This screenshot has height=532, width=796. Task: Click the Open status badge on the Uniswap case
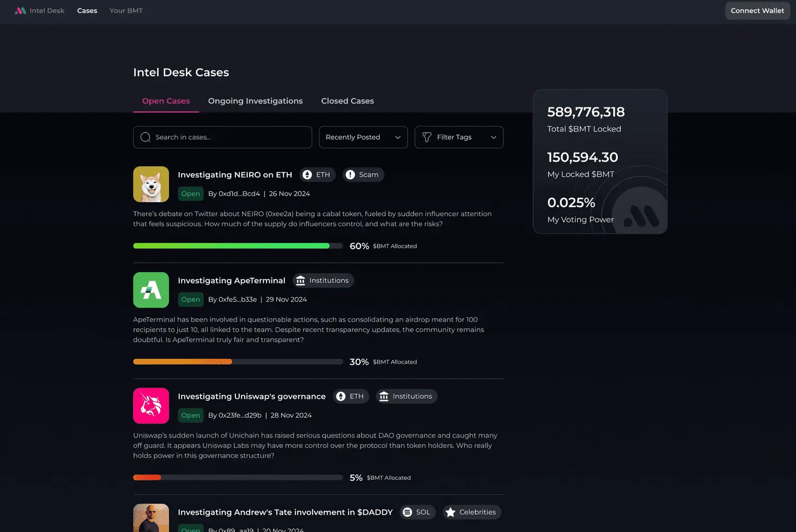pos(190,415)
